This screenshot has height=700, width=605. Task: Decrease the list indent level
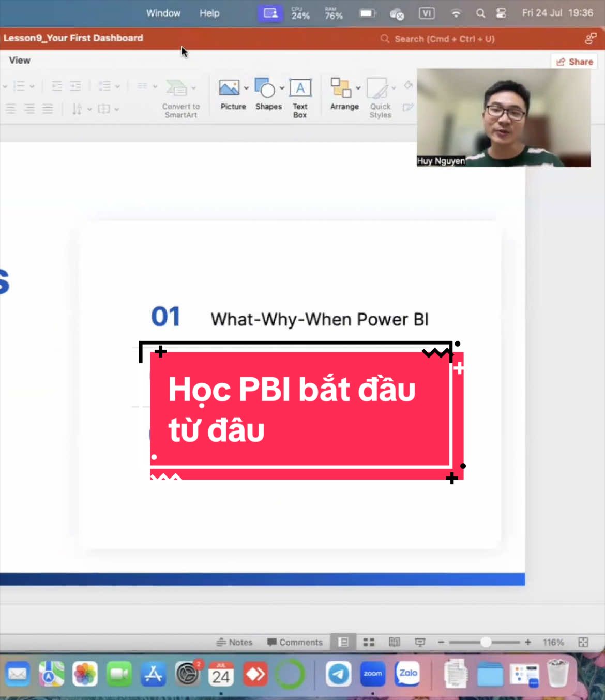click(x=57, y=86)
